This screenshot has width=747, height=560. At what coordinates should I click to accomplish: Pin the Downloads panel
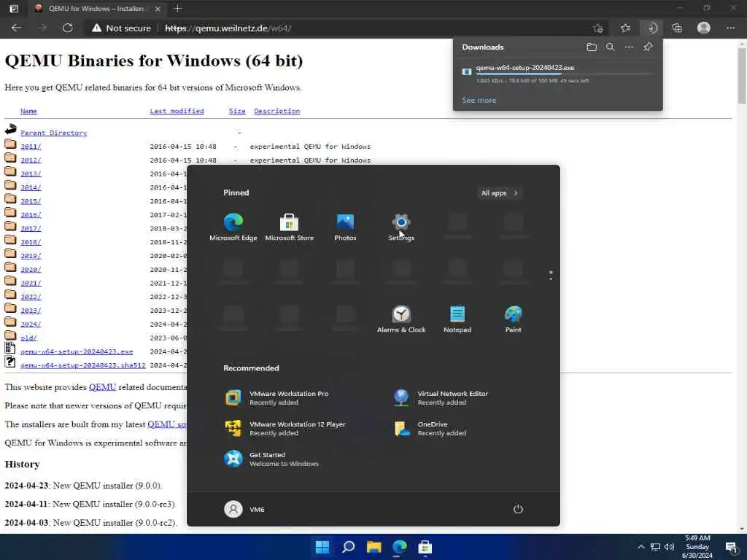(648, 47)
